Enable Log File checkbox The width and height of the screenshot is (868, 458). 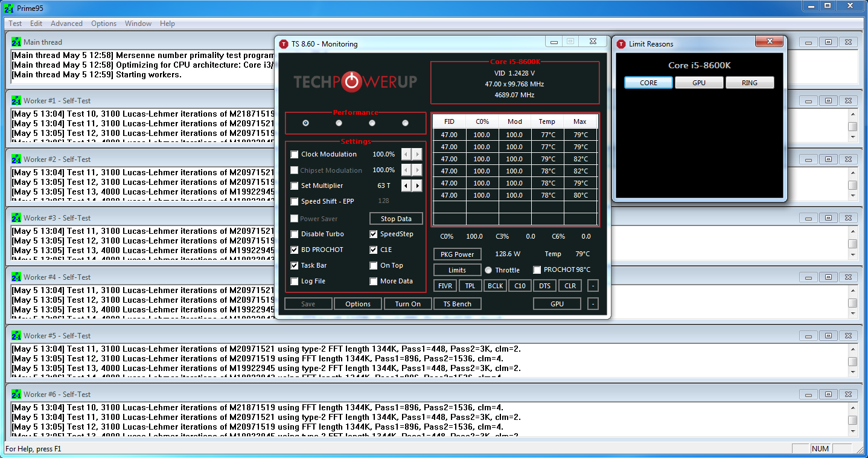pos(295,281)
